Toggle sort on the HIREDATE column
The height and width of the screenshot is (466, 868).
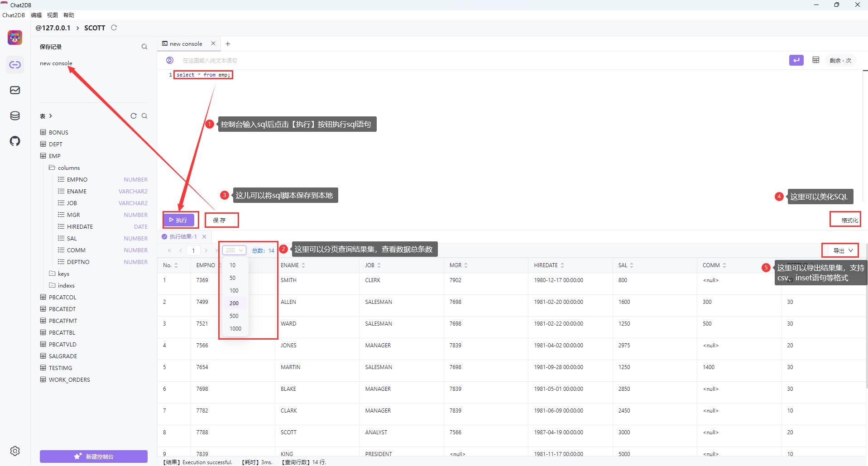tap(562, 265)
